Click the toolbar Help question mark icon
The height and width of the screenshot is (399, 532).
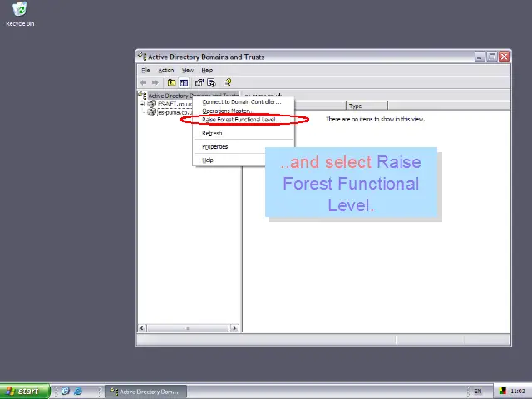pos(227,82)
